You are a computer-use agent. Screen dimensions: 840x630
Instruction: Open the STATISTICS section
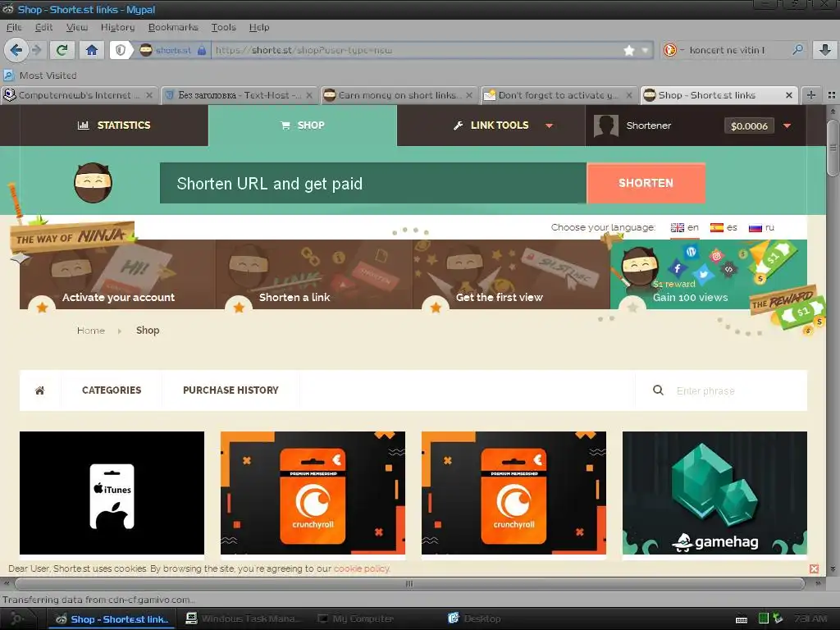point(114,126)
